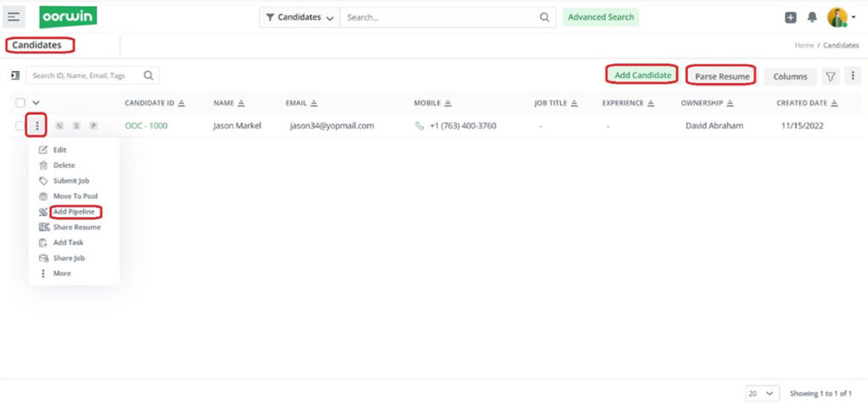868x404 pixels.
Task: Click the owner David Abraham
Action: pos(714,125)
